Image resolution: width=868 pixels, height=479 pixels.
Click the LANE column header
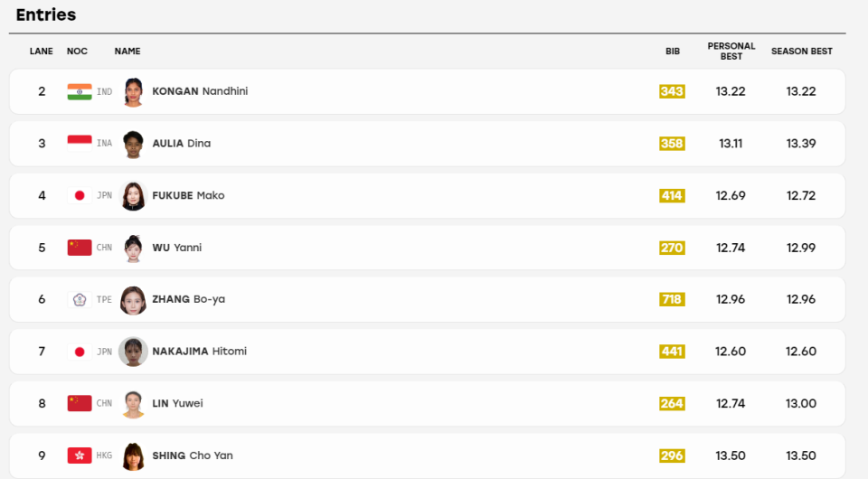[x=42, y=51]
